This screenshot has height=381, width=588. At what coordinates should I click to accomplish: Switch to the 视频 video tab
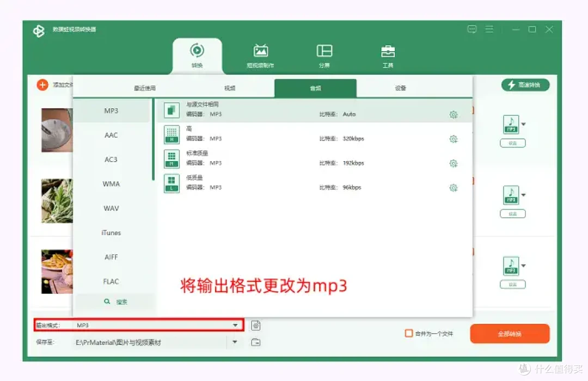pos(230,88)
